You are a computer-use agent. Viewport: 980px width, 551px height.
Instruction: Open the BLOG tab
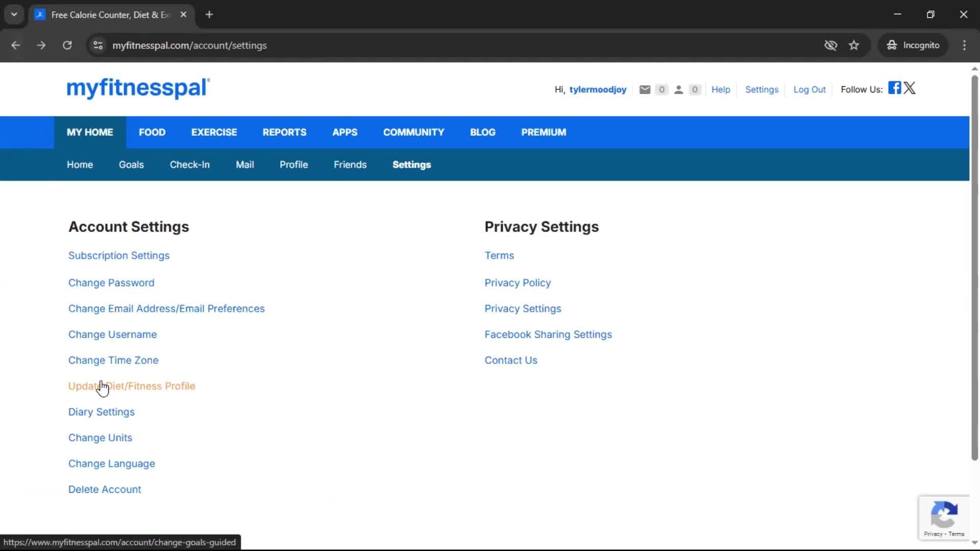tap(483, 132)
